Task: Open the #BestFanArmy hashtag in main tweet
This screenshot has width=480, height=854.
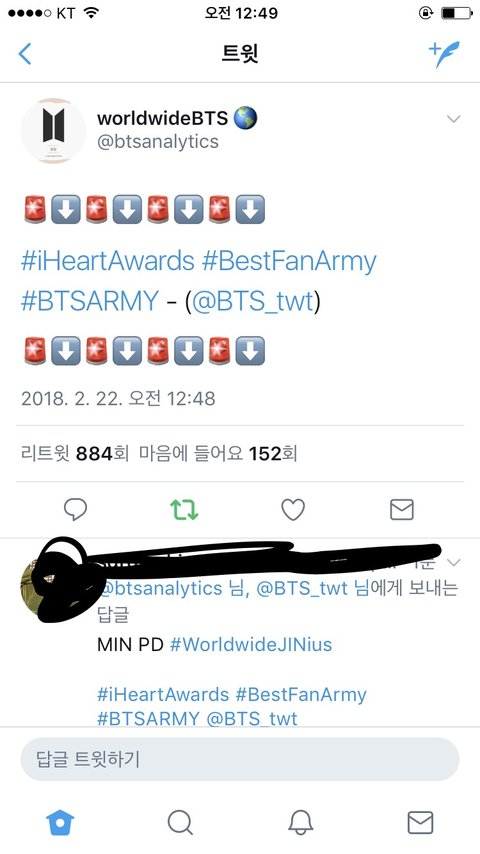Action: [289, 261]
